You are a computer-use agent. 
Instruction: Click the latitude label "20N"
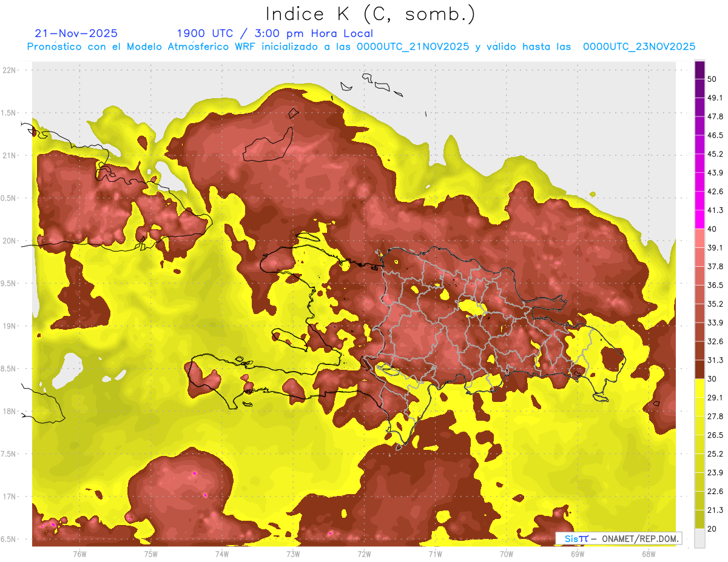pos(9,241)
